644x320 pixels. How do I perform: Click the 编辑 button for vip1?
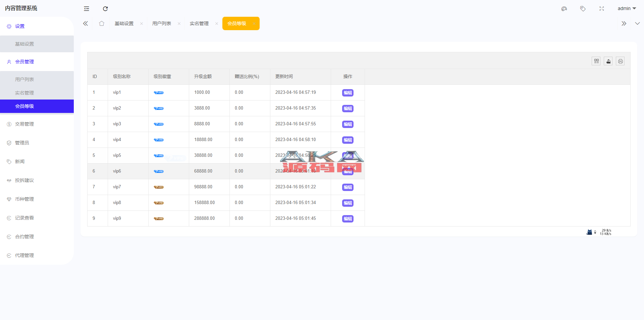tap(347, 93)
